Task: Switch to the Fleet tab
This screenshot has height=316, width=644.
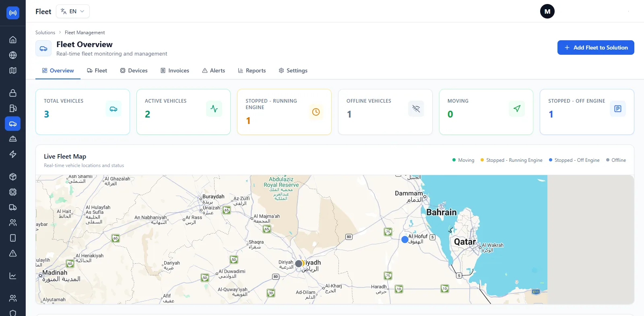Action: tap(97, 70)
